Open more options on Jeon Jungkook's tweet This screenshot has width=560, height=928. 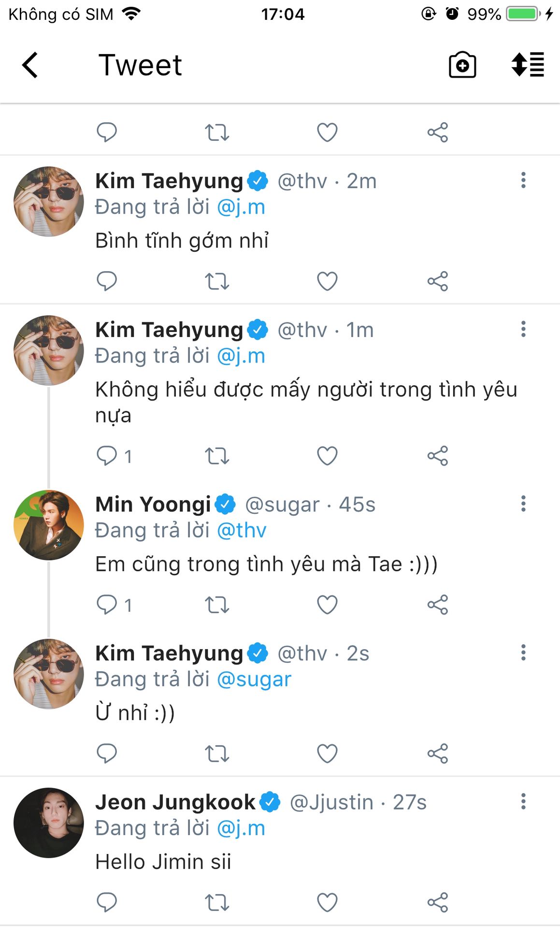point(523,801)
